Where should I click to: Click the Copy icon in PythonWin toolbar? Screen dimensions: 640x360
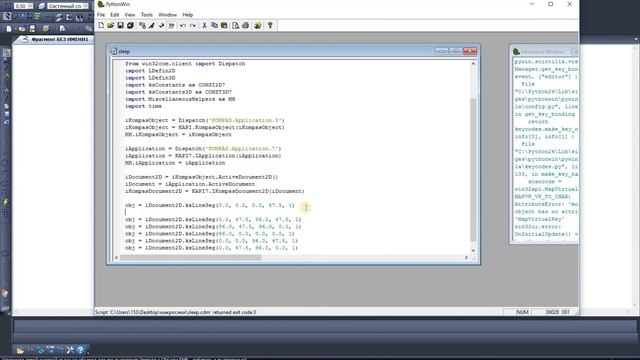(x=214, y=25)
